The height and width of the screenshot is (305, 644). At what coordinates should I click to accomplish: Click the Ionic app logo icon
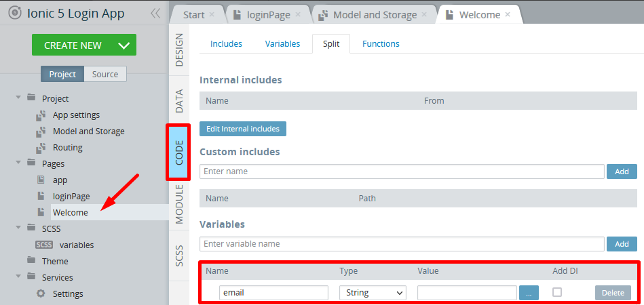point(15,13)
